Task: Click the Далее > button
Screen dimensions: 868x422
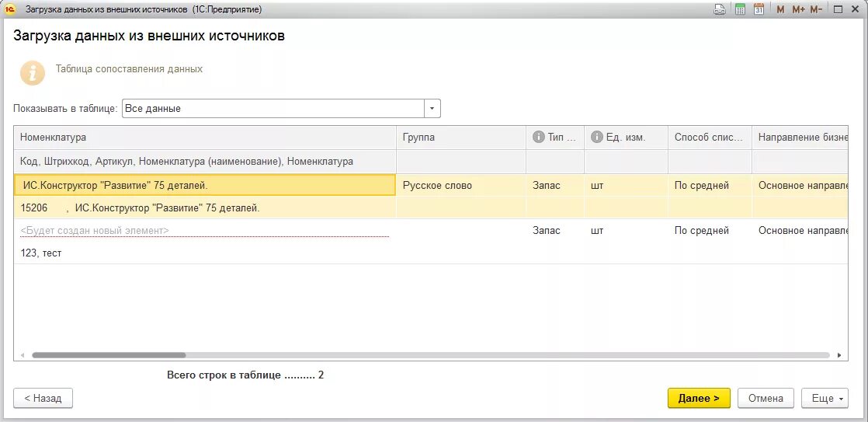Action: [700, 398]
